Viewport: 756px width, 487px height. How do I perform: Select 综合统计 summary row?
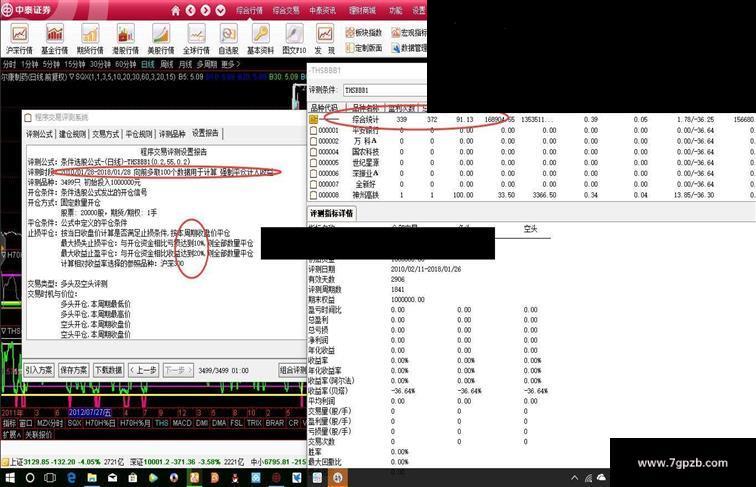click(x=531, y=119)
